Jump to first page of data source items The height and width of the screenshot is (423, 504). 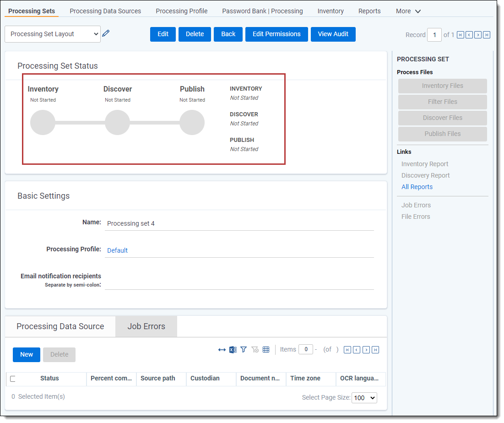(347, 350)
